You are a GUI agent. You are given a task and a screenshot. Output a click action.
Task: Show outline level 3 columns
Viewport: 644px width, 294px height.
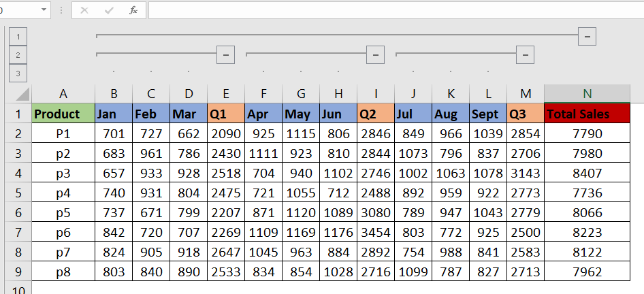pos(18,73)
